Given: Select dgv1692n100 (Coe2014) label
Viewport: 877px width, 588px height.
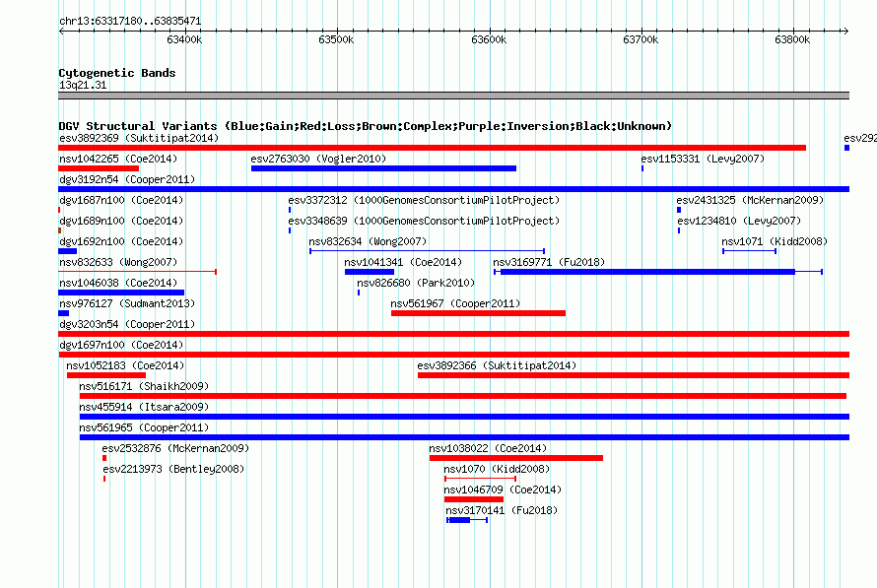Looking at the screenshot, I should pos(121,241).
